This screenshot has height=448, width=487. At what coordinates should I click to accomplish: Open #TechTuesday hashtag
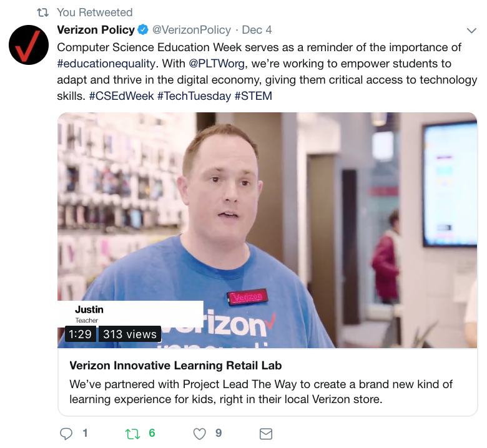(194, 96)
